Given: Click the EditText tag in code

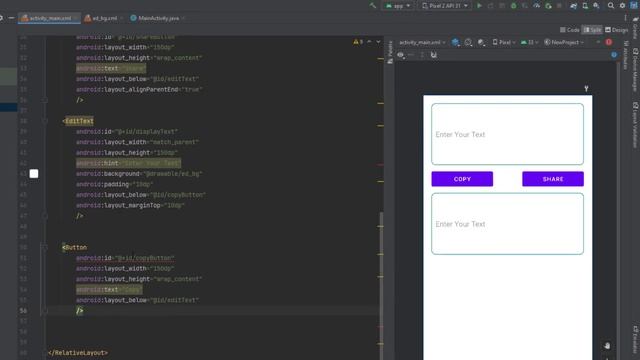Looking at the screenshot, I should click(x=79, y=121).
